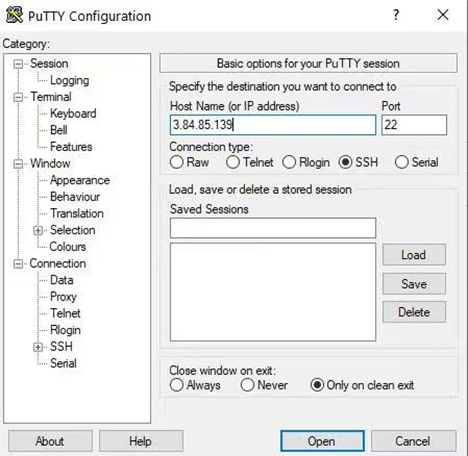
Task: Expand the Selection tree node
Action: click(38, 230)
